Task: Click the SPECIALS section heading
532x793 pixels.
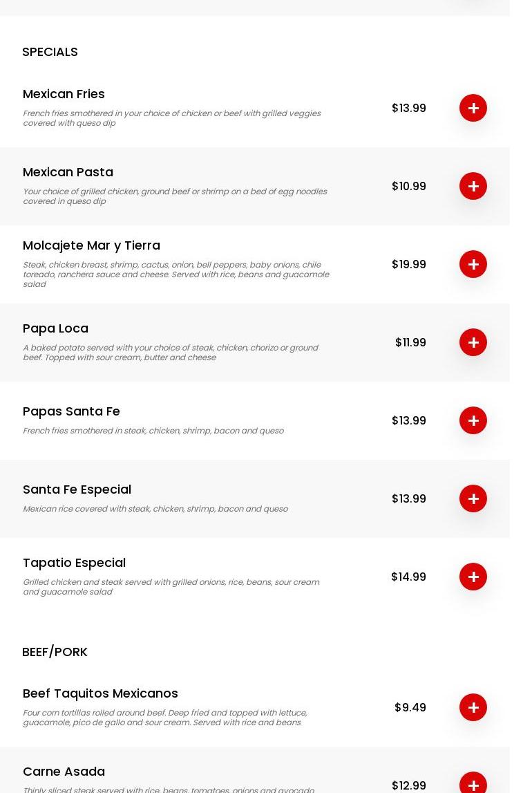Action: (50, 52)
